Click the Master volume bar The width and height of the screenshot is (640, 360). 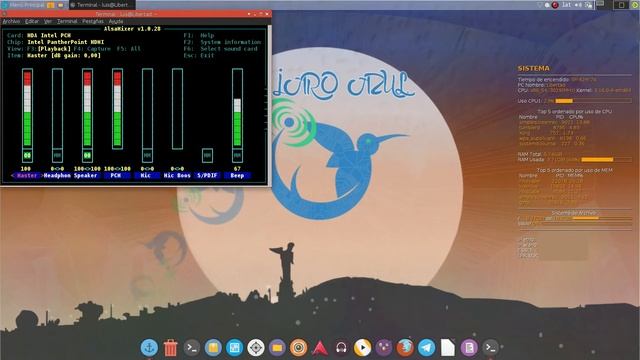pyautogui.click(x=27, y=108)
